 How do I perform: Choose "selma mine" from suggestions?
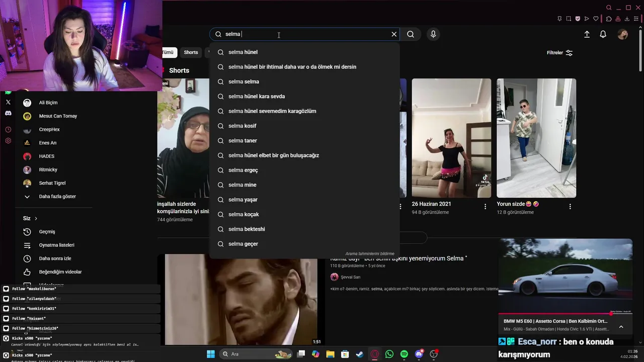[304, 185]
